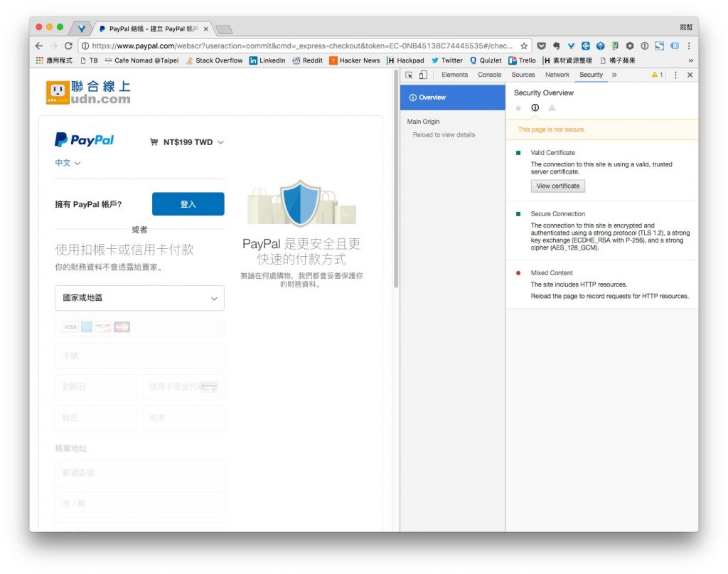Close the DevTools panel
This screenshot has width=728, height=574.
coord(690,75)
